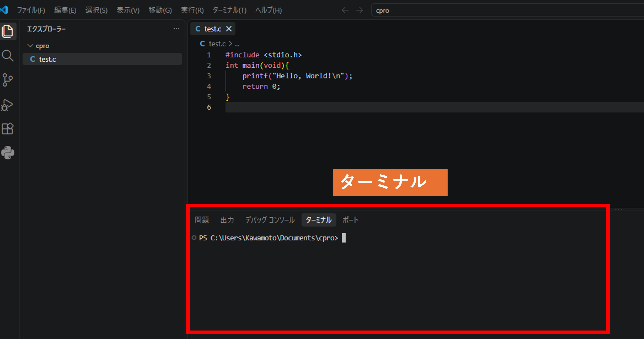Place cursor on empty line 6

tap(435, 107)
